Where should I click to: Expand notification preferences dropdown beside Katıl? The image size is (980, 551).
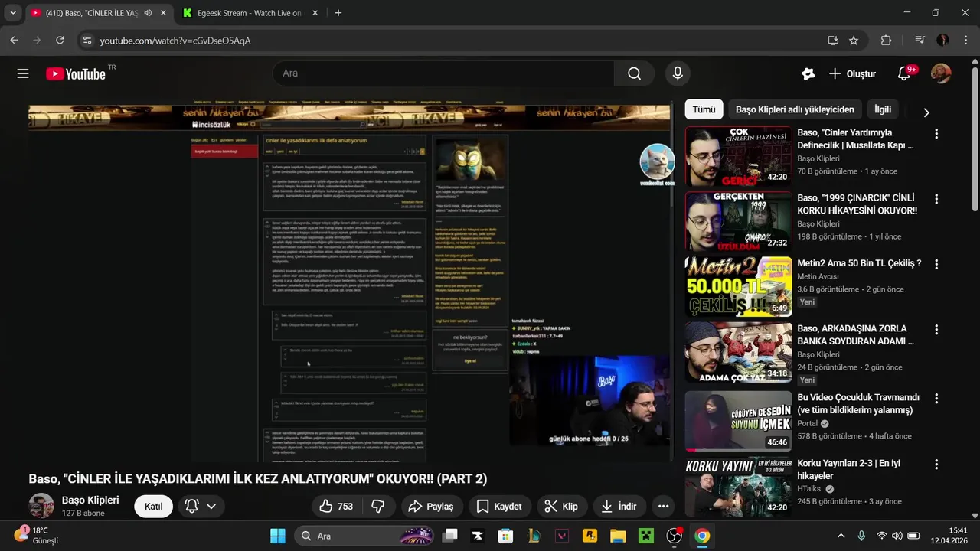pos(211,507)
